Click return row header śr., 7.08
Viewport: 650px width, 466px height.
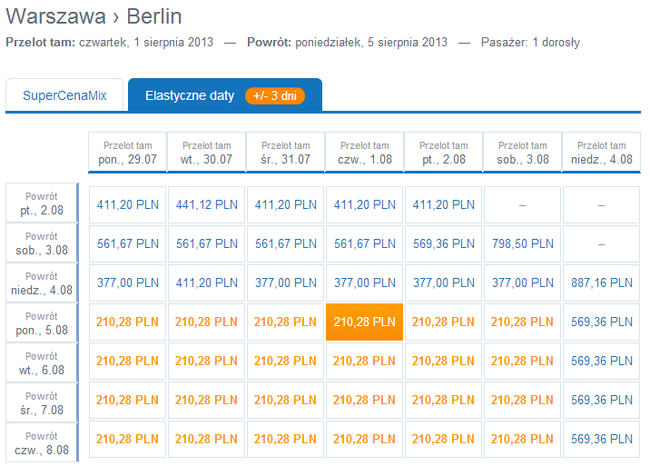pos(43,400)
